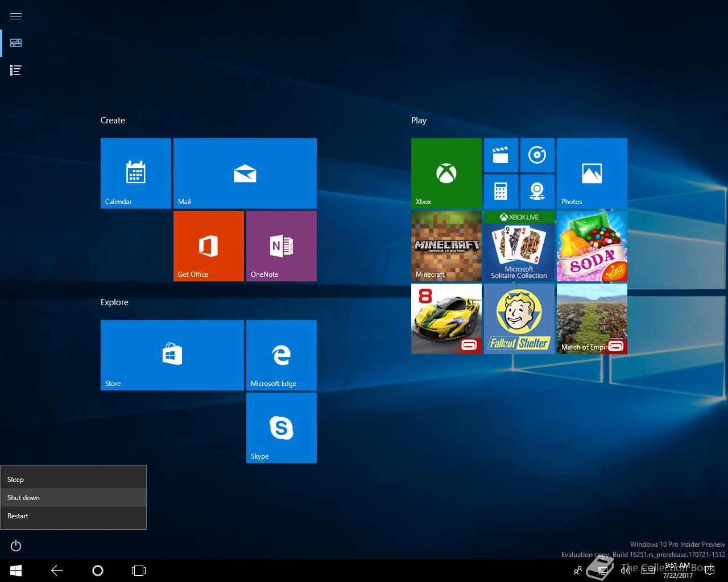Open the network status tray icon
The width and height of the screenshot is (728, 582).
point(603,571)
